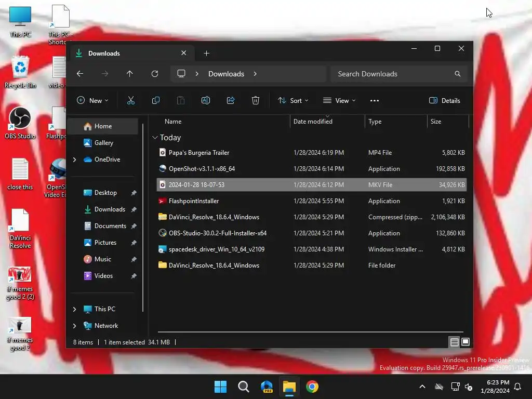
Task: Select OpenShot-v3.1.1-x86_64 file
Action: click(312, 169)
